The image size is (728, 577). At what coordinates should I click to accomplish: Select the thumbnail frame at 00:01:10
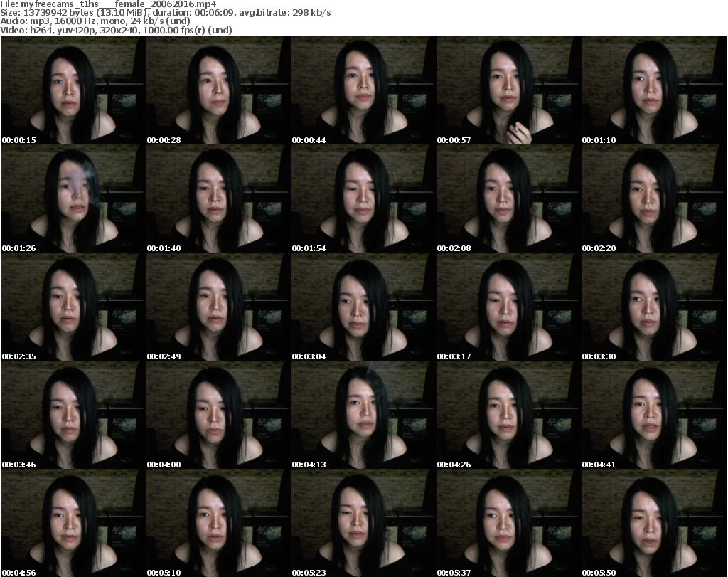[654, 90]
